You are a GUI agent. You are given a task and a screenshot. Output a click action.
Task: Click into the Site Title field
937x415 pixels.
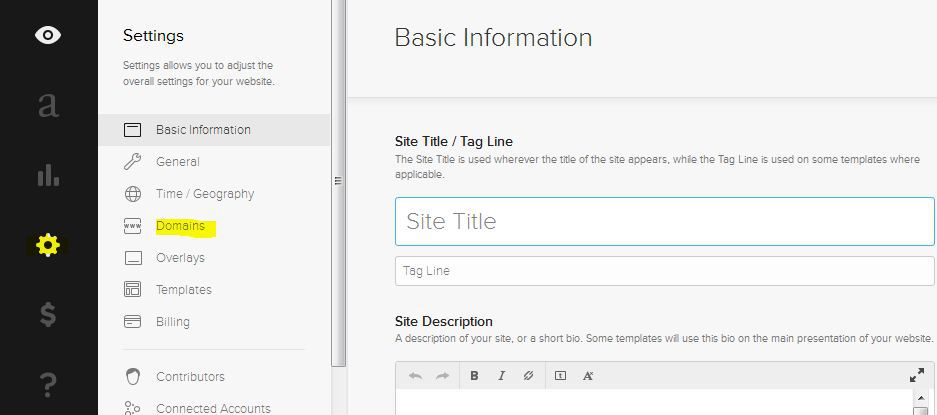tap(664, 221)
